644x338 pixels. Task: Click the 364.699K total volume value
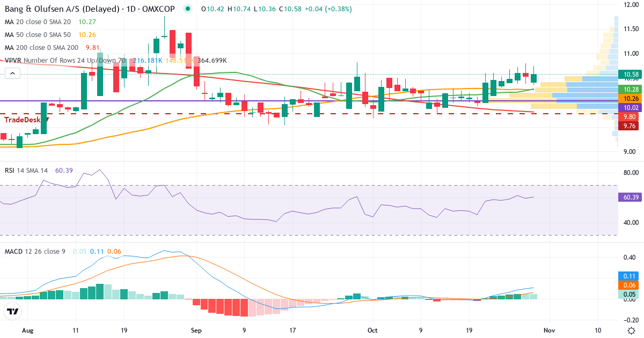coord(213,60)
